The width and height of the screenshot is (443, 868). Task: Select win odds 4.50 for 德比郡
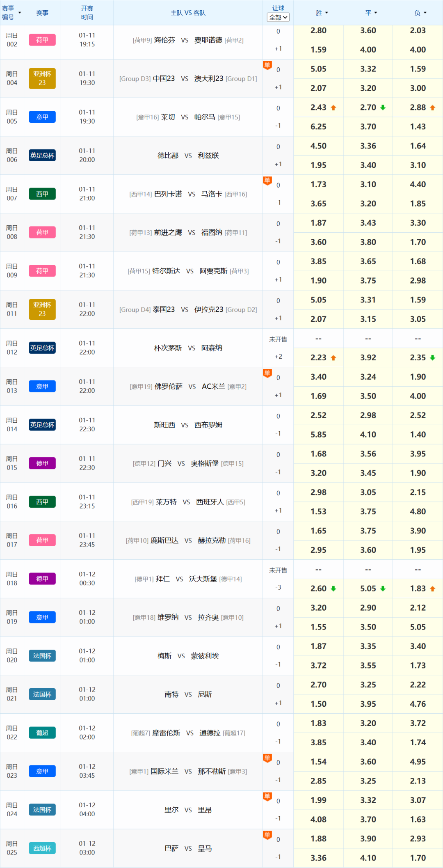coord(318,146)
